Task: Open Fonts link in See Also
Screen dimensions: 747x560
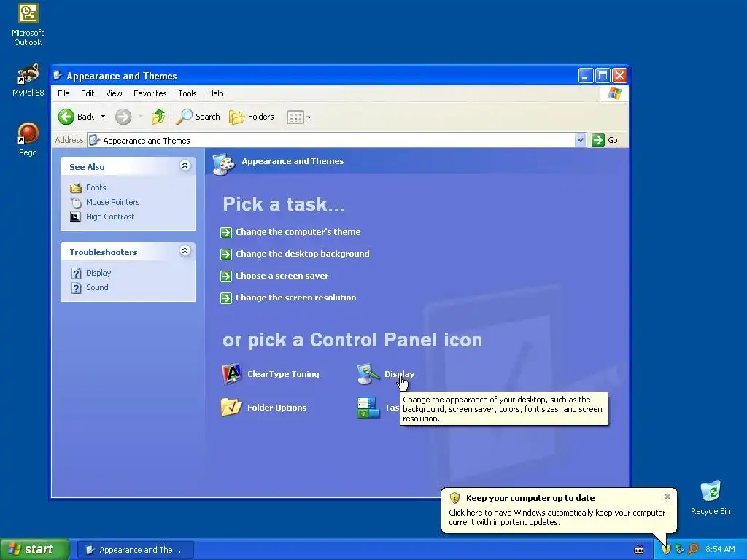Action: pyautogui.click(x=96, y=187)
